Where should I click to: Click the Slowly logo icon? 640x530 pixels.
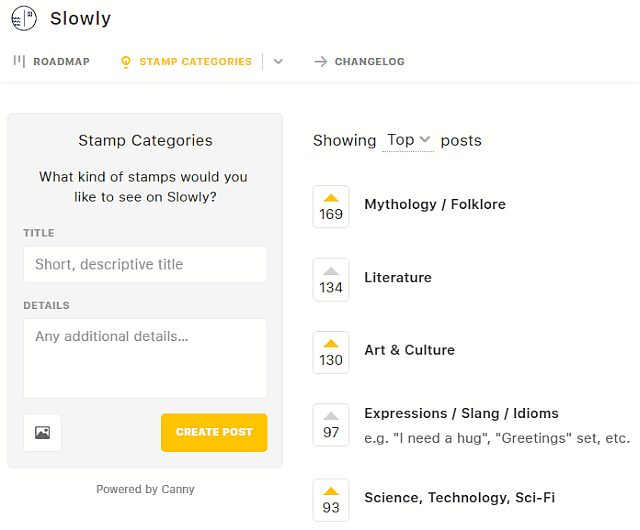24,19
